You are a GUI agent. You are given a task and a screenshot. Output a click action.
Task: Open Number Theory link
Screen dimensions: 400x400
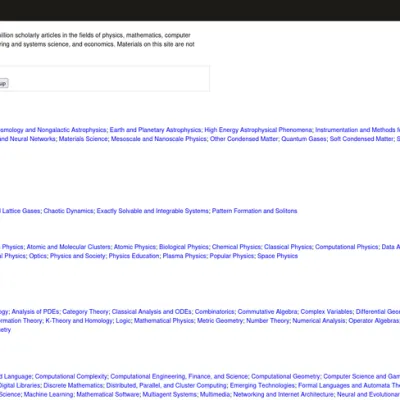pos(268,321)
